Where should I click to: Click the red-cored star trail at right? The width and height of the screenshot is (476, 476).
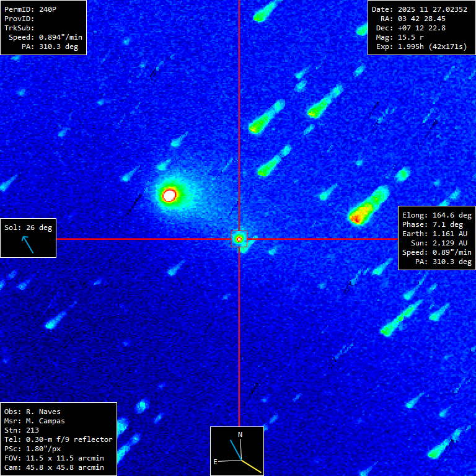point(357,216)
